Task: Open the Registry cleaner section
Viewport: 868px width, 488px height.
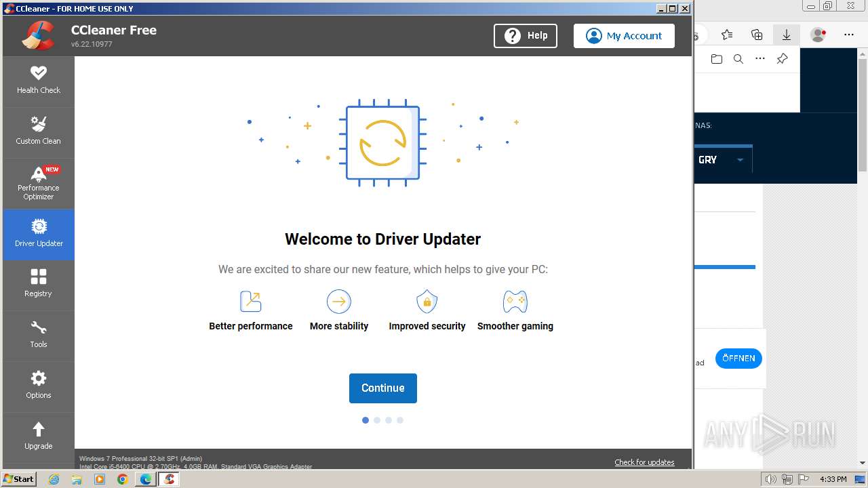Action: click(x=39, y=285)
